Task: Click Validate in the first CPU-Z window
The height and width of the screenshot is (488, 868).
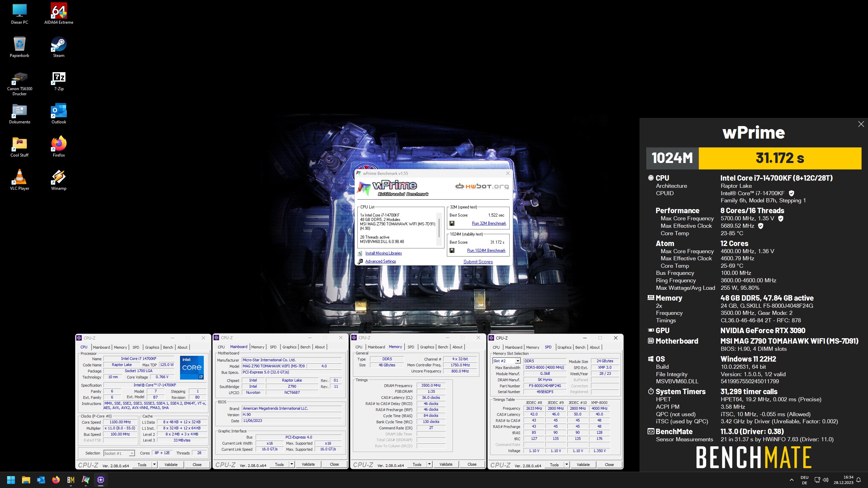Action: pos(171,465)
